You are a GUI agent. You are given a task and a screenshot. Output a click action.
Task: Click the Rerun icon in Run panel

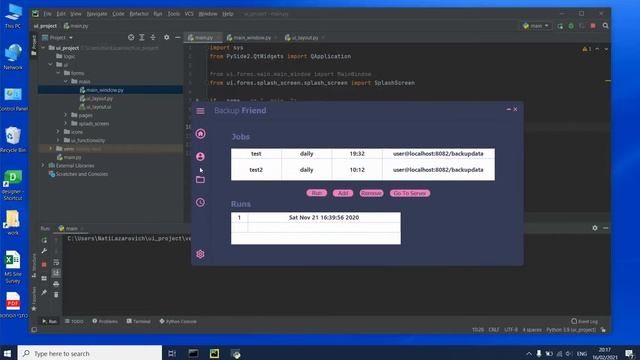[x=44, y=240]
